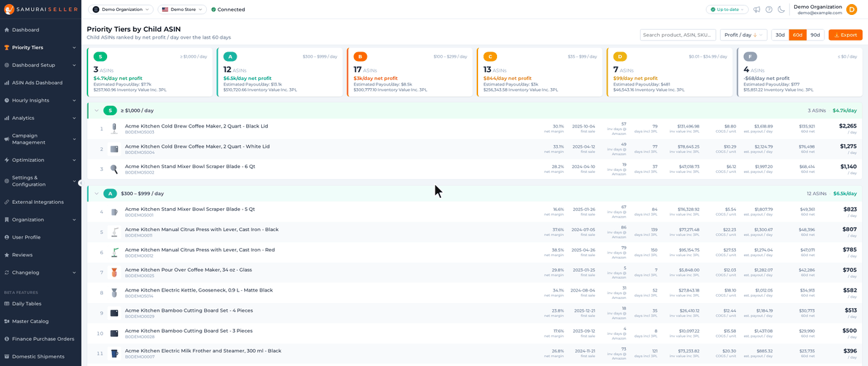
Task: Click the S tier badge on summary card
Action: pos(100,57)
